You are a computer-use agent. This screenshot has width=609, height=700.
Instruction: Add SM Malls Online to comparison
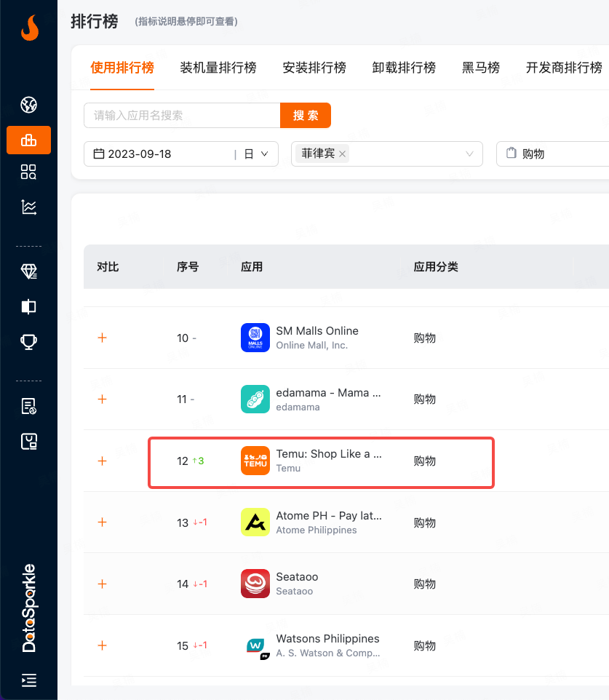point(103,338)
